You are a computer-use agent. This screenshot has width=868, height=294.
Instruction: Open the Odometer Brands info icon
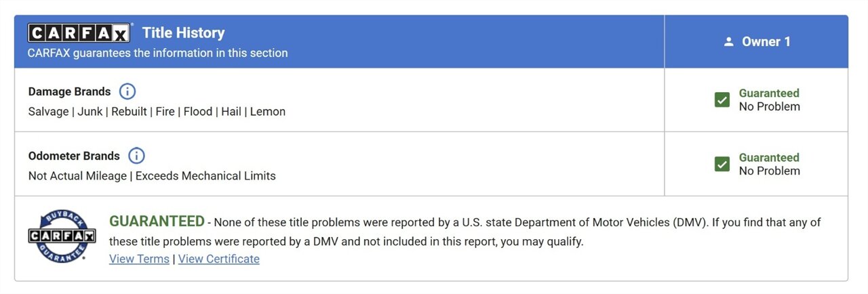pyautogui.click(x=136, y=156)
